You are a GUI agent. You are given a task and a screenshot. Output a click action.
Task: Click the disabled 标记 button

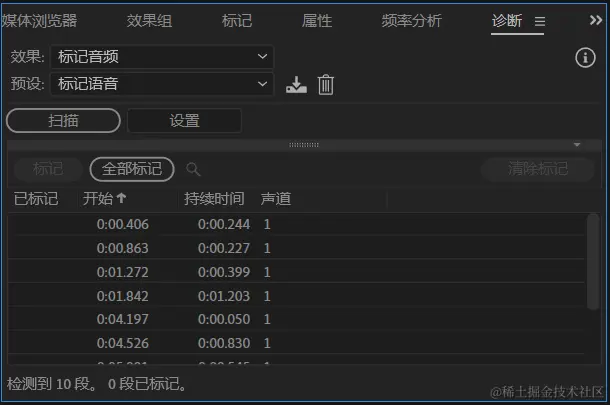[x=48, y=169]
